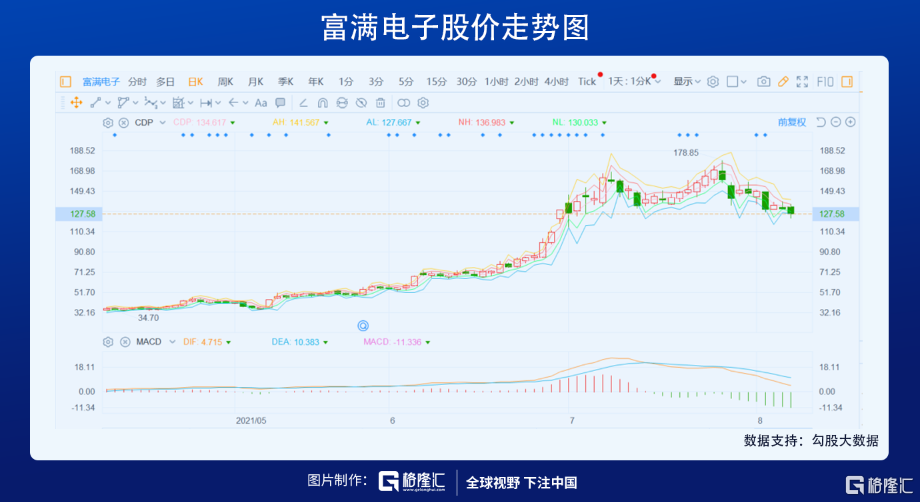
Task: Select the Tick interval
Action: 587,82
